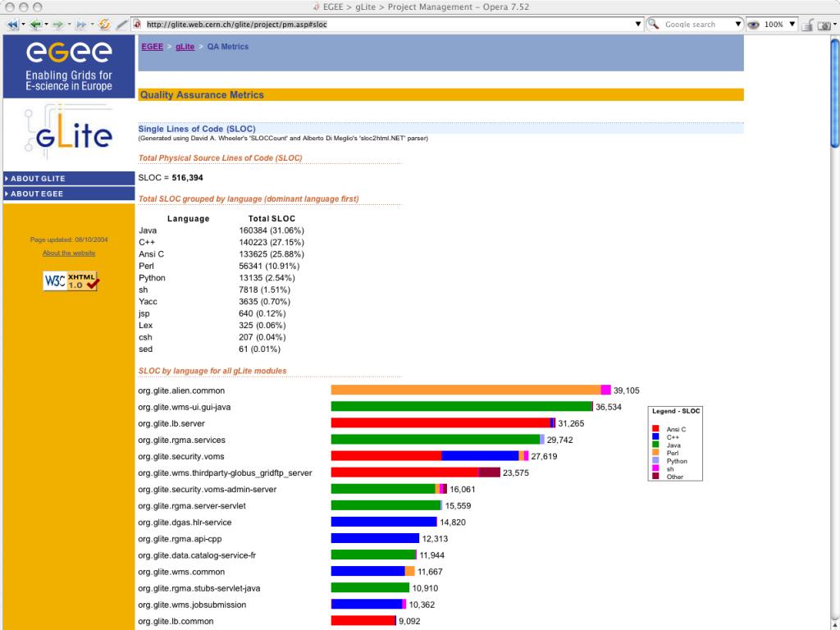Click the org.glite.security.voms-admin-server label

click(x=208, y=489)
